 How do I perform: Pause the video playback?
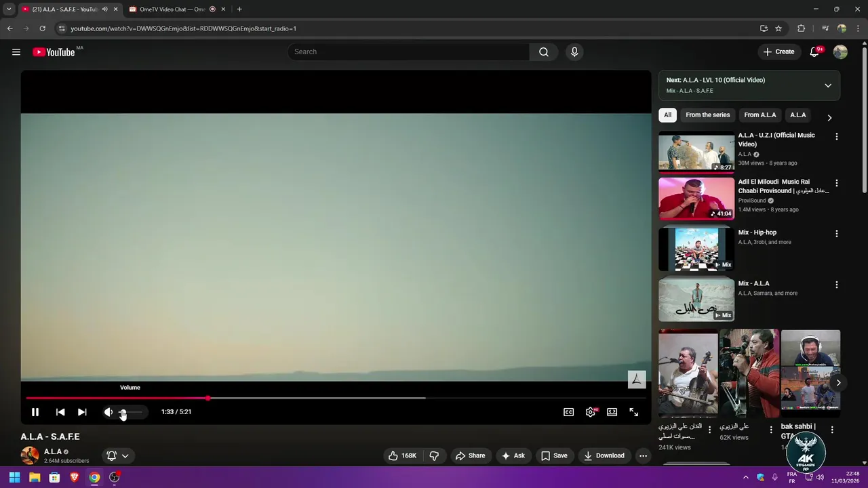(35, 412)
